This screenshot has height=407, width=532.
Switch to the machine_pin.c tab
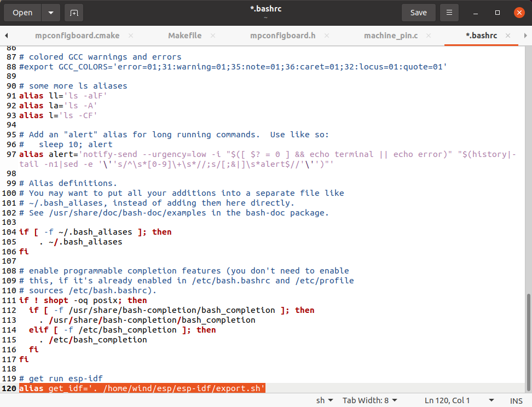point(391,36)
